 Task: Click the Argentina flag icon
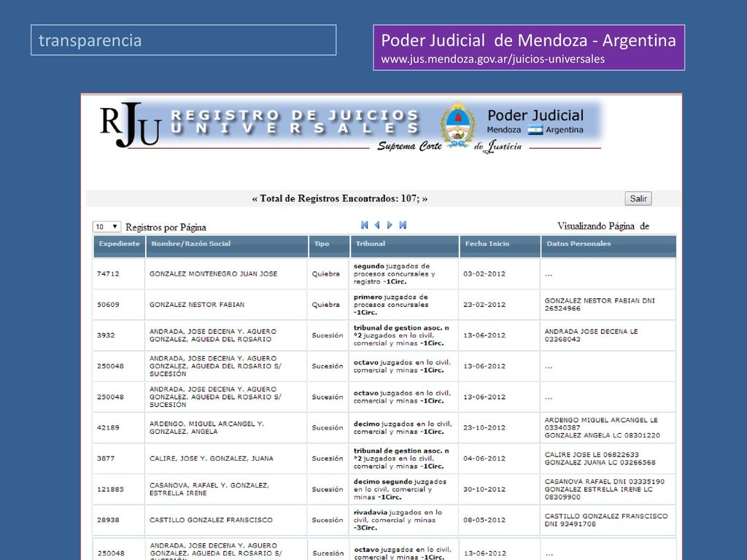tap(535, 130)
